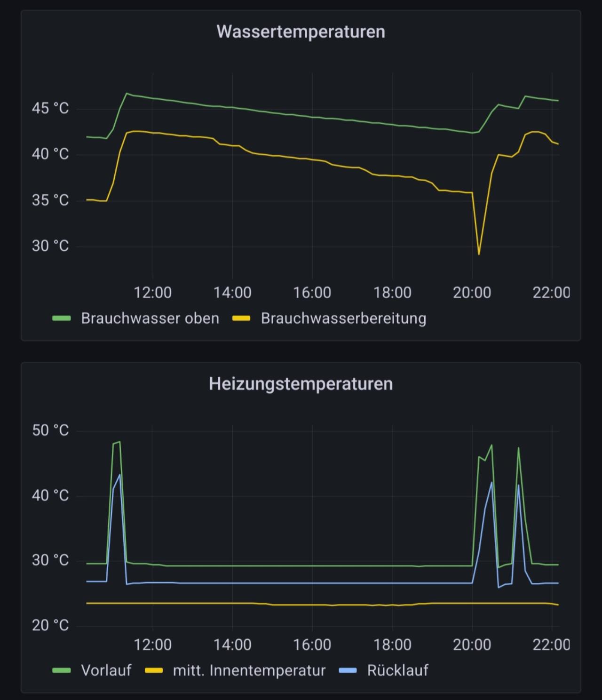Click 12:00 label on Wassertemperaturen time axis
Viewport: 602px width, 700px height.
152,293
